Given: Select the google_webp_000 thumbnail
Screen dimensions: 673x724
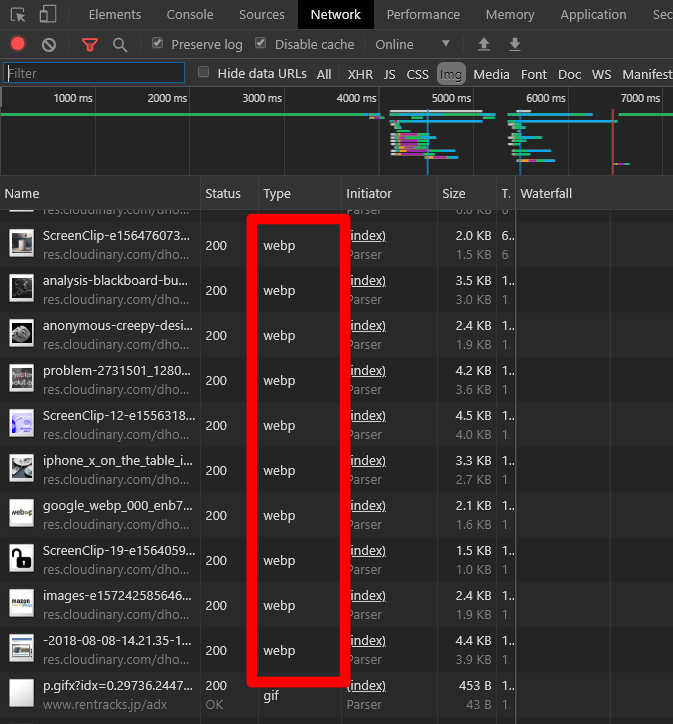Looking at the screenshot, I should [x=22, y=513].
